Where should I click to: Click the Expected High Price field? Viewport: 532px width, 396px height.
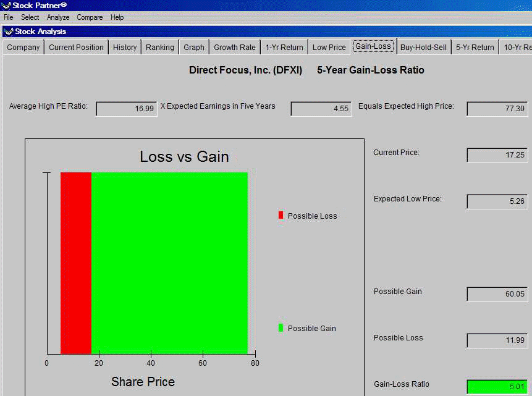click(x=497, y=109)
